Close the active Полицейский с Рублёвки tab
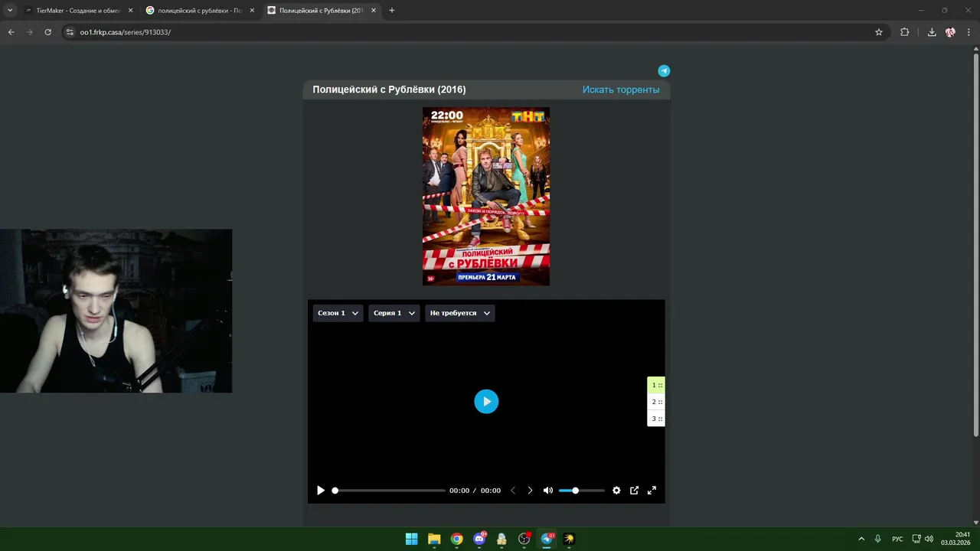 click(374, 11)
